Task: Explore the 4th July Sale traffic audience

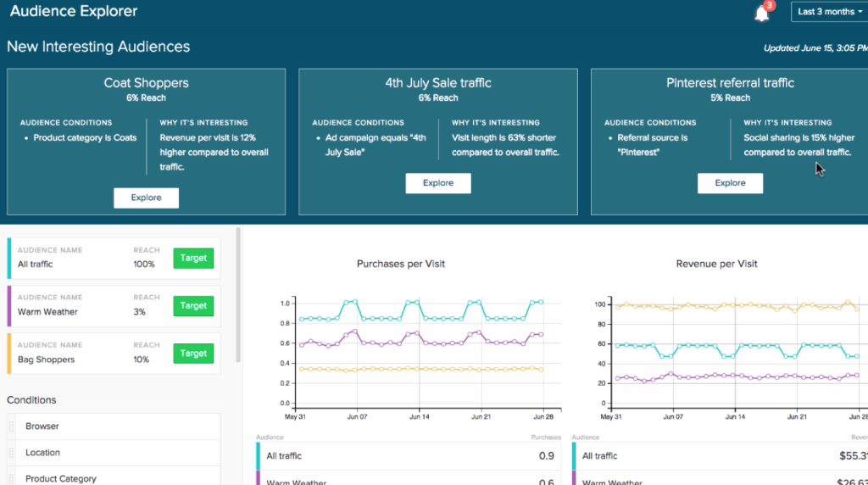Action: (437, 183)
